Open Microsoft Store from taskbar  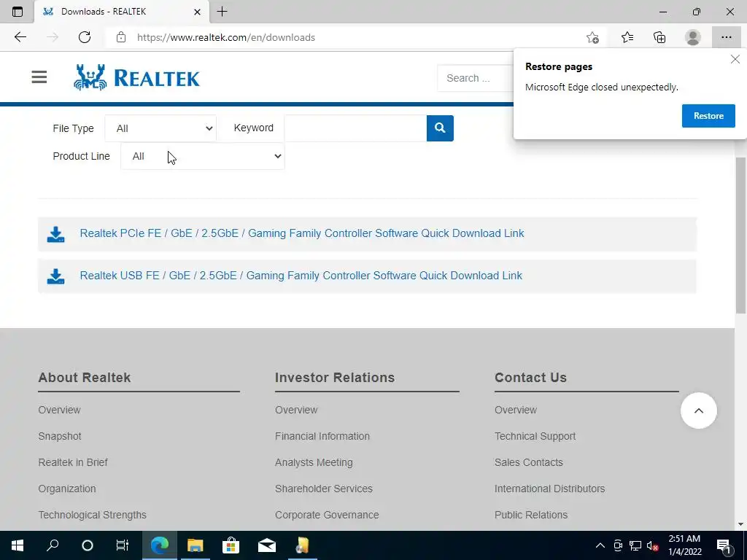231,545
